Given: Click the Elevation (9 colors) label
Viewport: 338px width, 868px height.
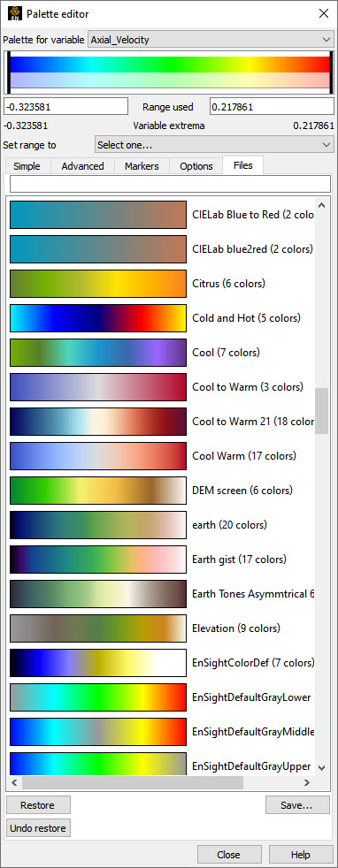Looking at the screenshot, I should (x=235, y=628).
